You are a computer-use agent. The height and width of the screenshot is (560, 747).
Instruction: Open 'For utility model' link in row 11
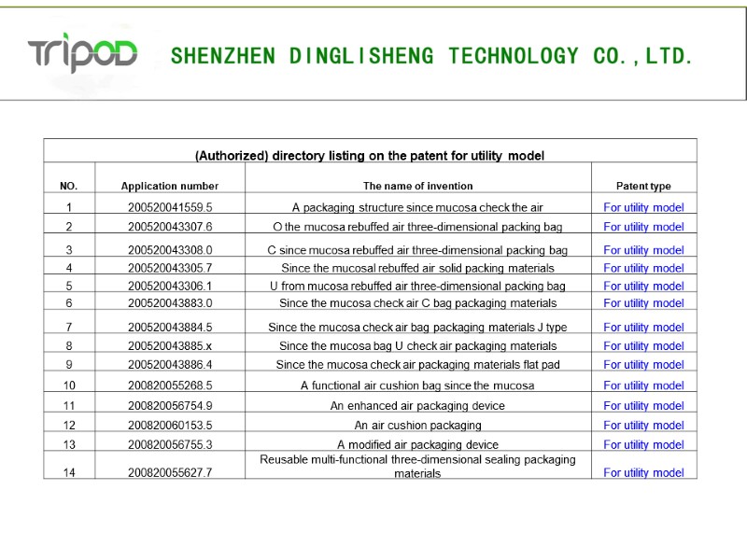[x=643, y=406]
